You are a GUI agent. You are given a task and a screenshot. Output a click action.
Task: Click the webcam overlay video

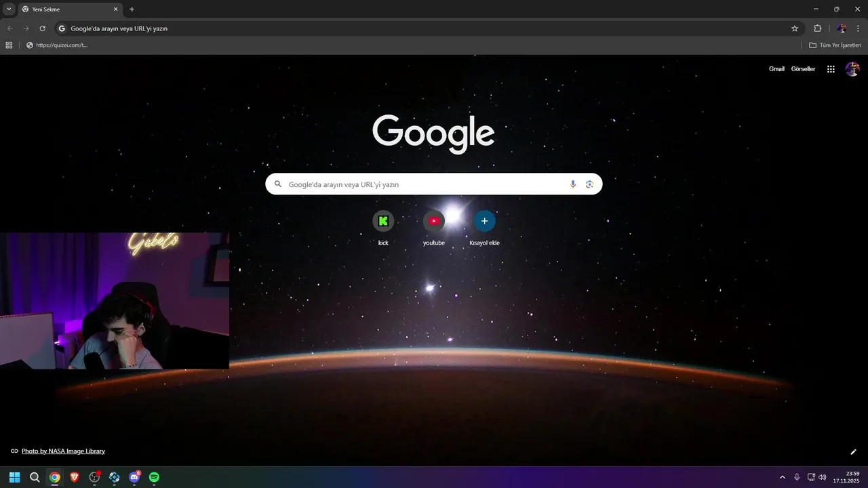pyautogui.click(x=115, y=301)
